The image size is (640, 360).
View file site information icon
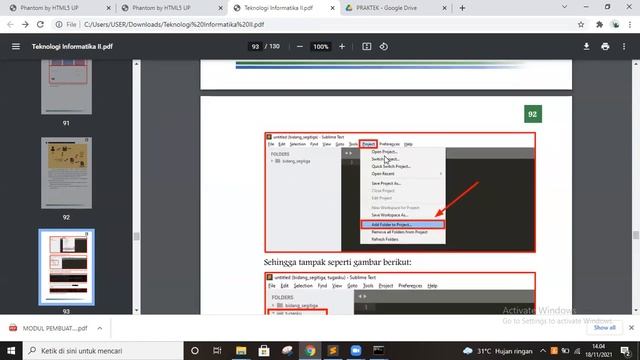[x=59, y=24]
